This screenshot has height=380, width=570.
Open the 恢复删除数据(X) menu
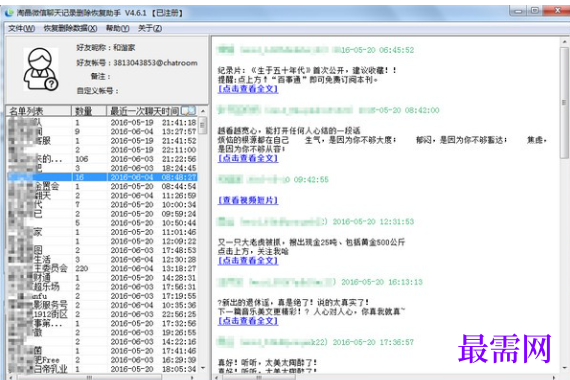coord(70,28)
